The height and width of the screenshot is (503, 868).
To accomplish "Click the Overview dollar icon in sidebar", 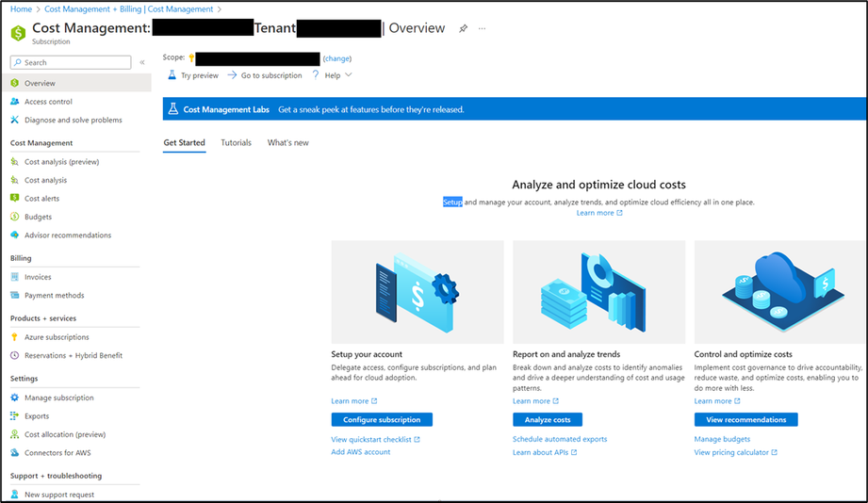I will coord(15,83).
